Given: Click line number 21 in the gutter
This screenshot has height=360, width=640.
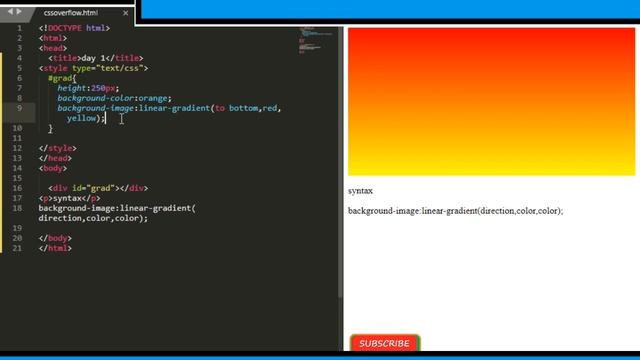Looking at the screenshot, I should click(17, 248).
